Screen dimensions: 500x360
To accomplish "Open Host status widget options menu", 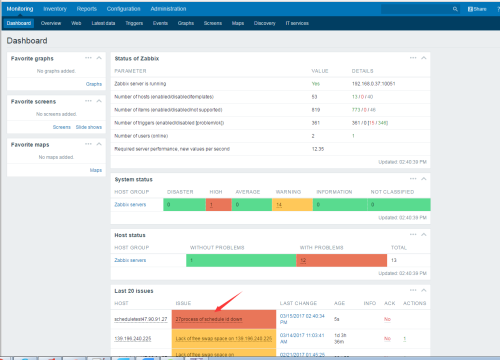I will tap(413, 234).
